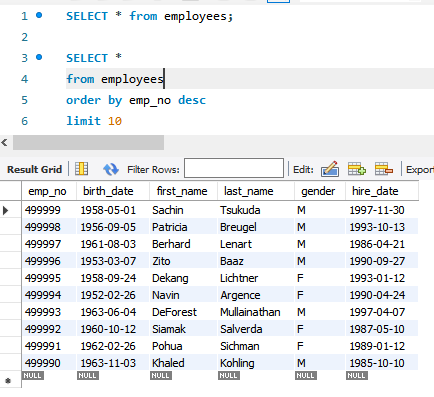Select the current-row arrow for row 499999
The width and height of the screenshot is (434, 397).
coord(6,210)
